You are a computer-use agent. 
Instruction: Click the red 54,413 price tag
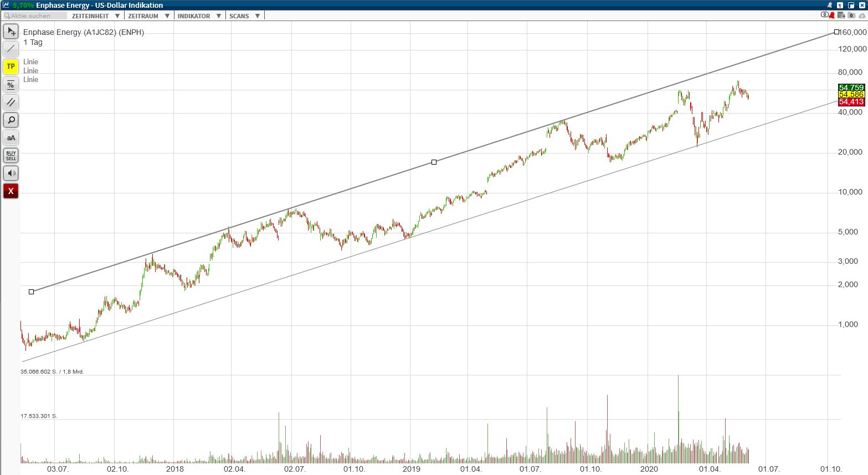851,102
